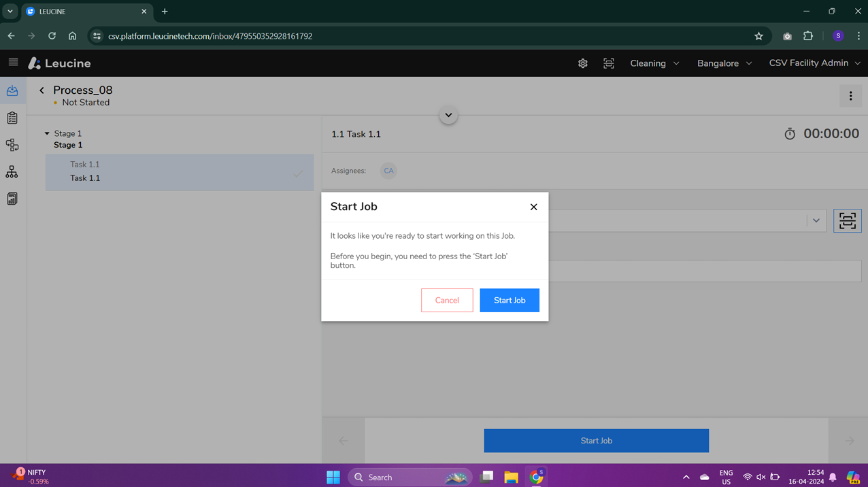Click the Task 1.1 completion checkmark

[299, 173]
